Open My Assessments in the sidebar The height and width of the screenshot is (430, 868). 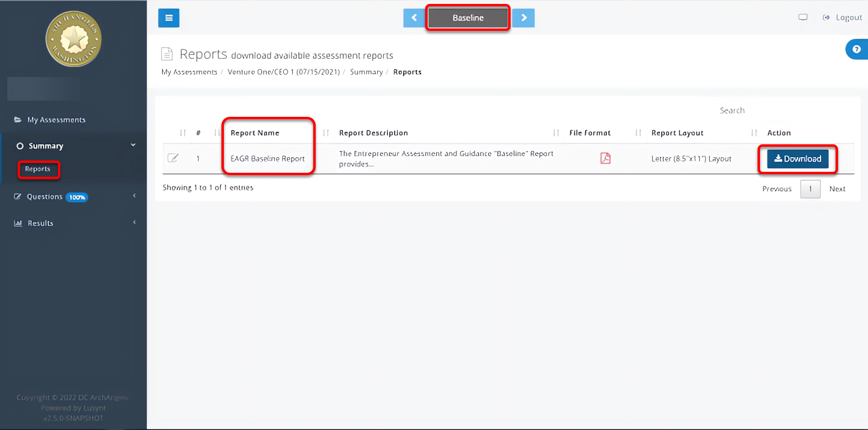56,120
